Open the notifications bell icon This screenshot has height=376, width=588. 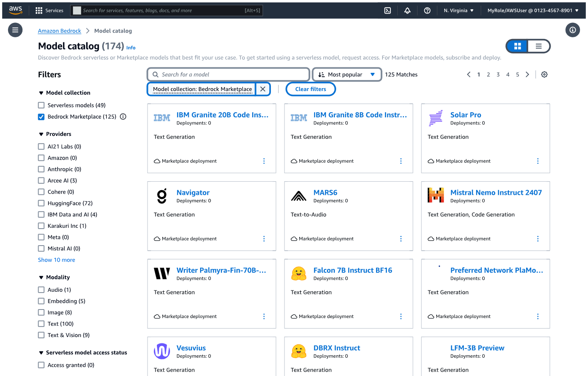(407, 10)
